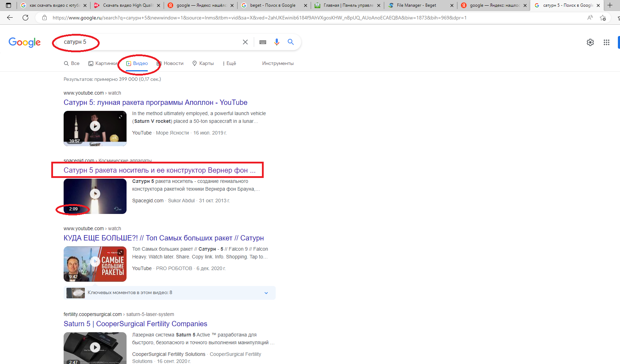620x364 pixels.
Task: Clear the search box with X
Action: 245,42
